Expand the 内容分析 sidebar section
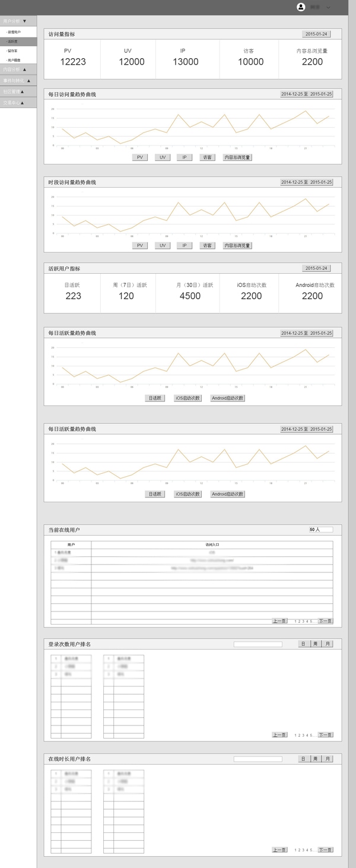The height and width of the screenshot is (868, 356). 18,69
